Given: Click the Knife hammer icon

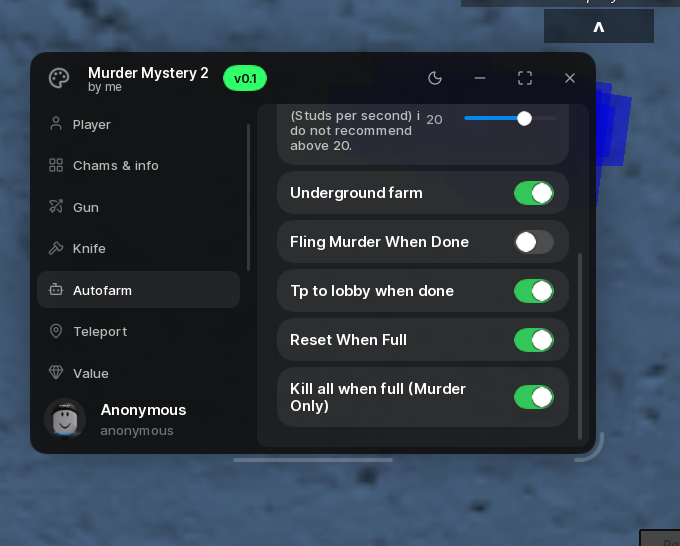Looking at the screenshot, I should 56,248.
